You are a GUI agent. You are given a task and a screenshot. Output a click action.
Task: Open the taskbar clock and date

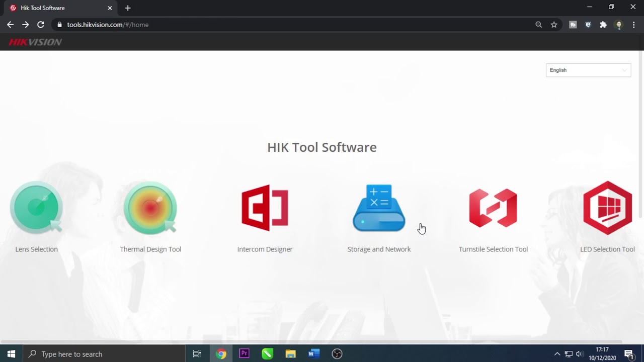[x=602, y=354]
